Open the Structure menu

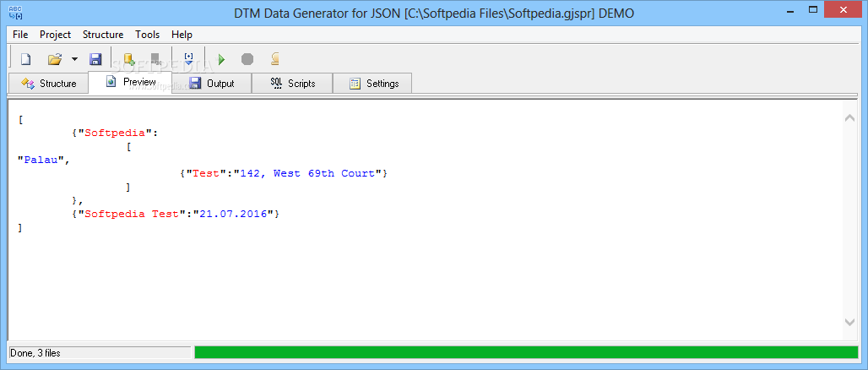(103, 35)
